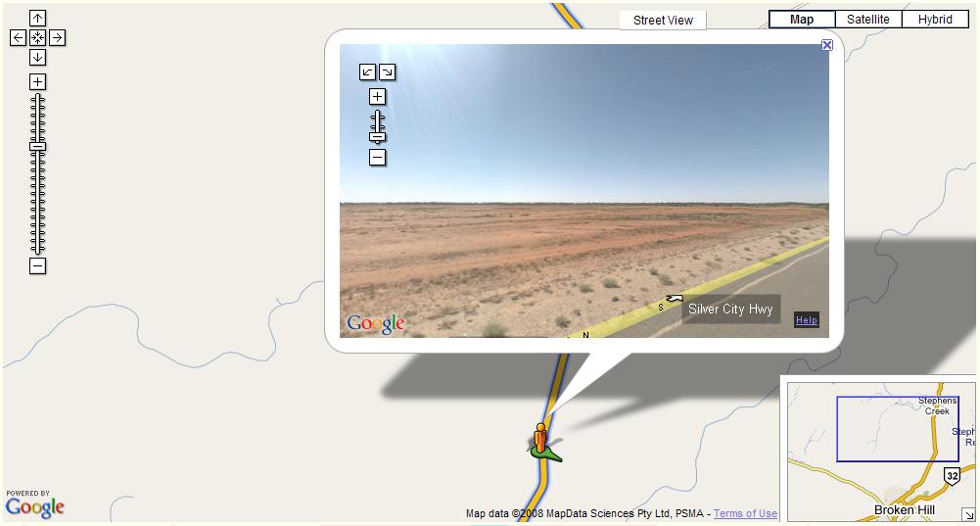Viewport: 980px width, 526px height.
Task: Open the Terms of Use link
Action: (746, 513)
